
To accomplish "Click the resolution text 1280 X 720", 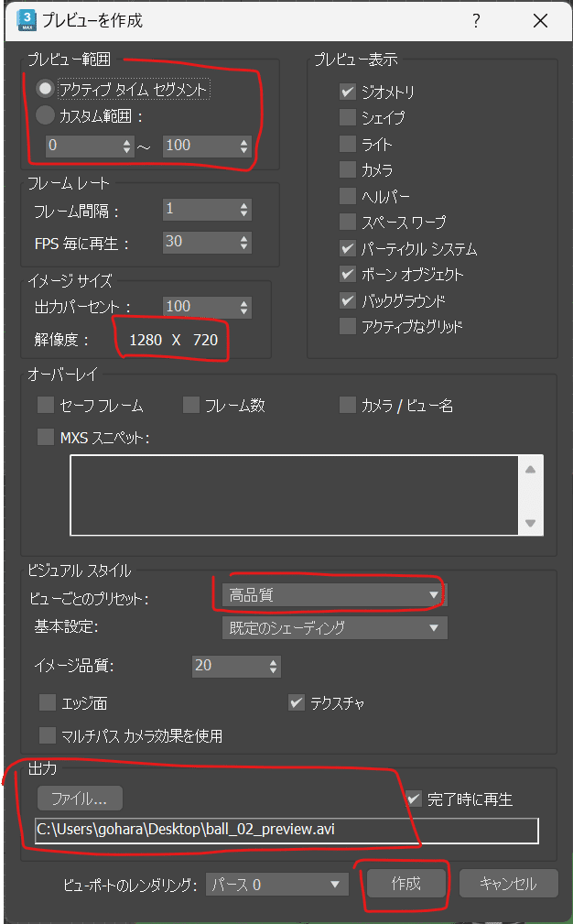I will 174,340.
